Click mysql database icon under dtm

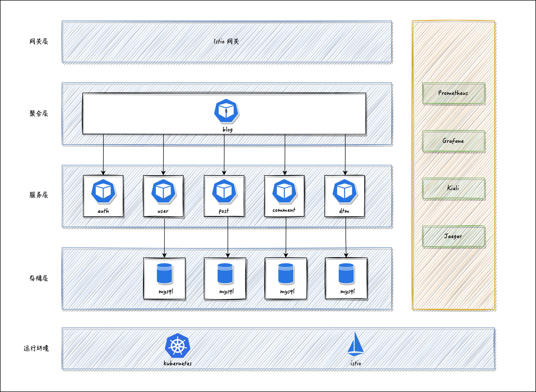click(x=346, y=274)
